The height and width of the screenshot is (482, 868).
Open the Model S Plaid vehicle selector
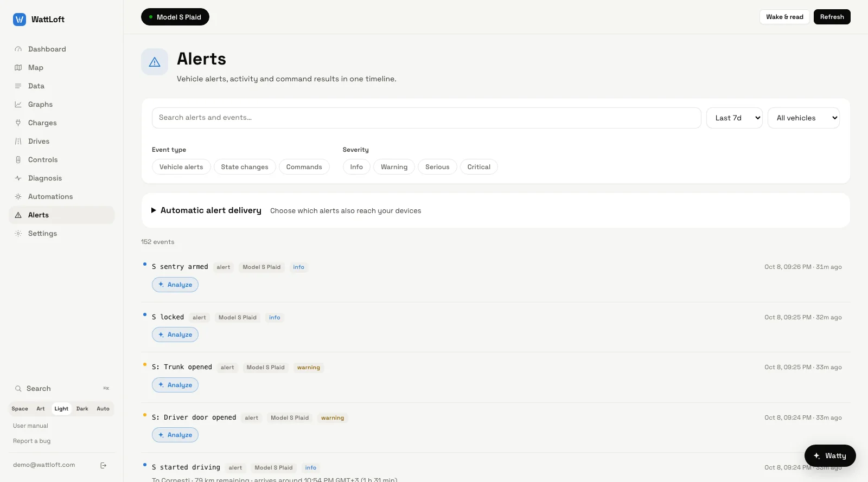(x=175, y=17)
